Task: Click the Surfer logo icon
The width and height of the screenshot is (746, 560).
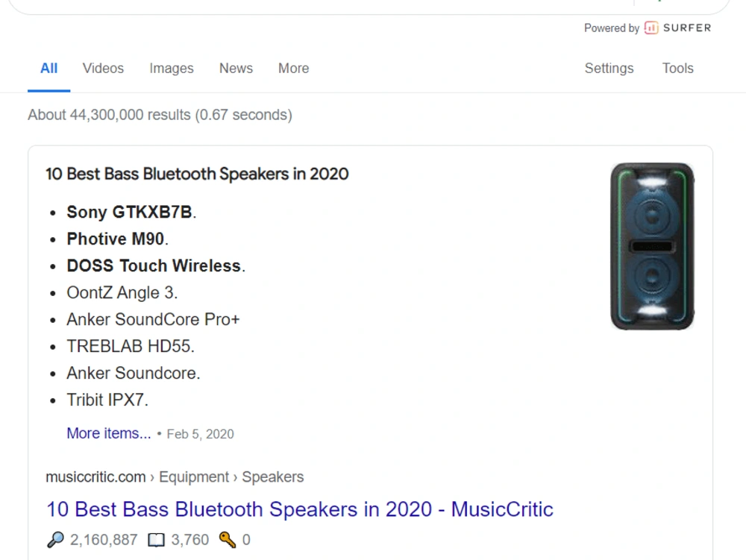Action: tap(651, 28)
